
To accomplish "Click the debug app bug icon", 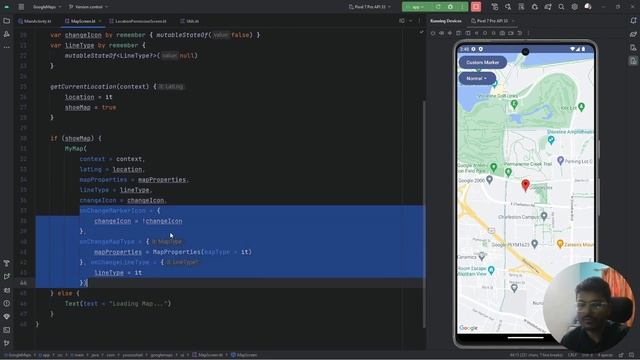I will click(x=450, y=7).
